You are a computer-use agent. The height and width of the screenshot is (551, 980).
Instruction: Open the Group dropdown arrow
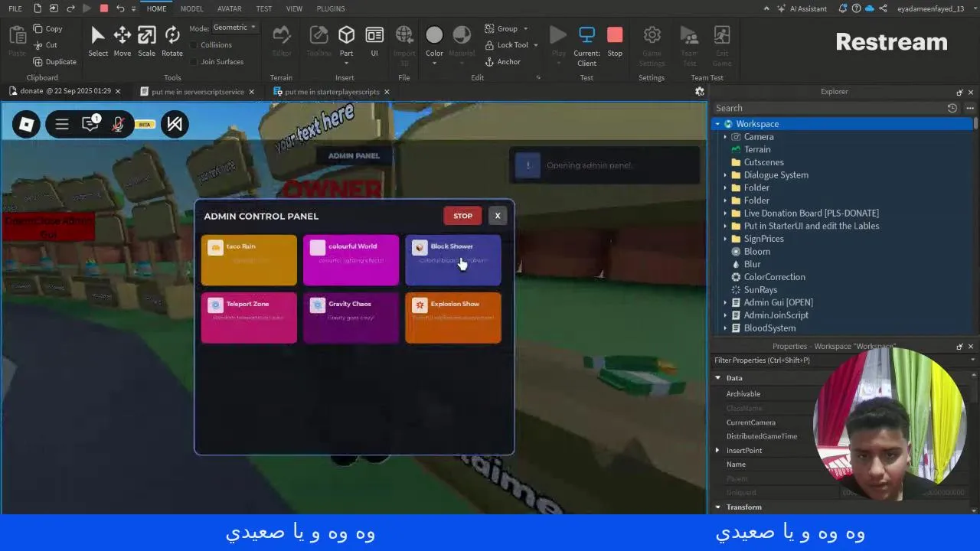pyautogui.click(x=525, y=28)
